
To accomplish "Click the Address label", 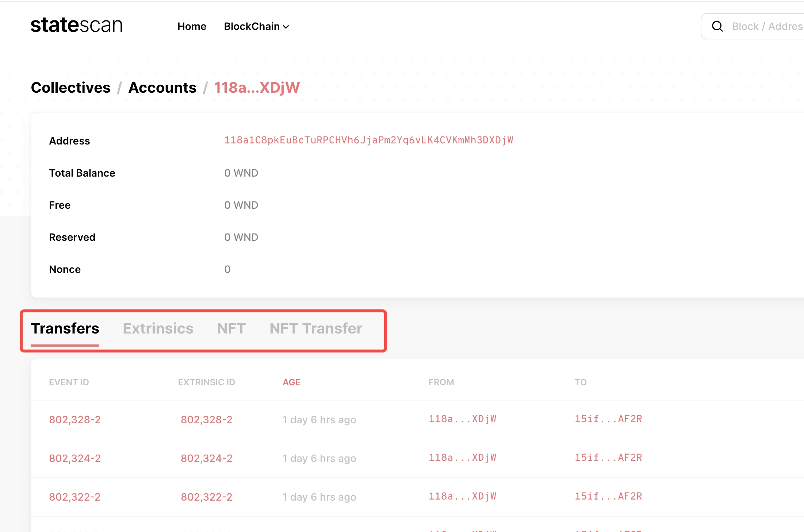I will point(69,141).
